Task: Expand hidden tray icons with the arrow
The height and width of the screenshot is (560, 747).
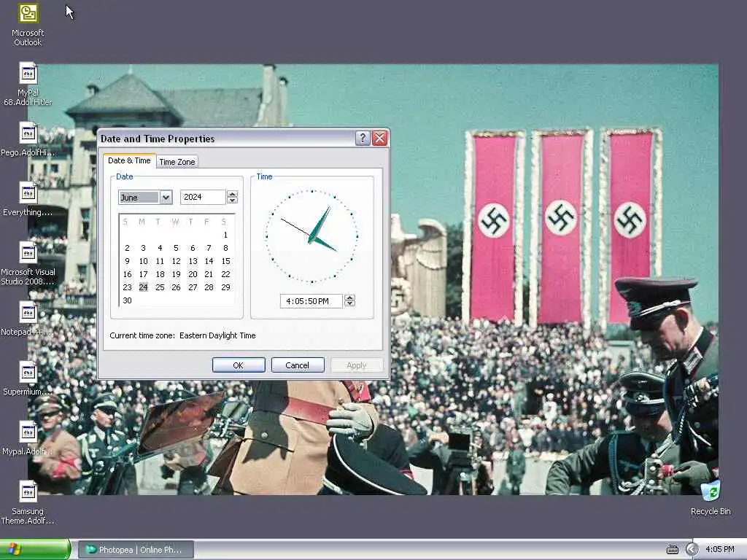Action: click(692, 550)
